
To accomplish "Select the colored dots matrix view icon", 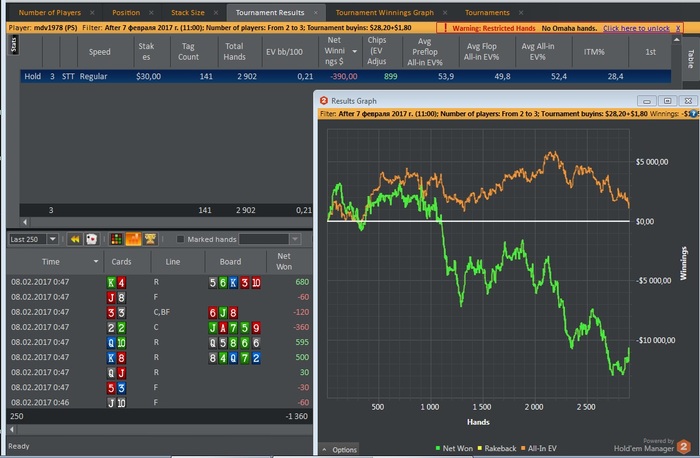I will (116, 239).
